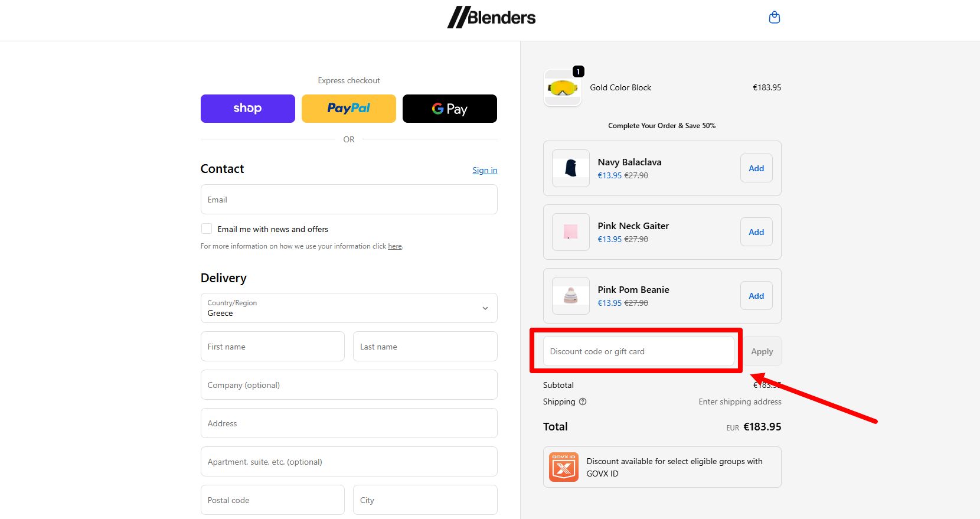Image resolution: width=980 pixels, height=519 pixels.
Task: Focus the Company (optional) field
Action: click(349, 385)
